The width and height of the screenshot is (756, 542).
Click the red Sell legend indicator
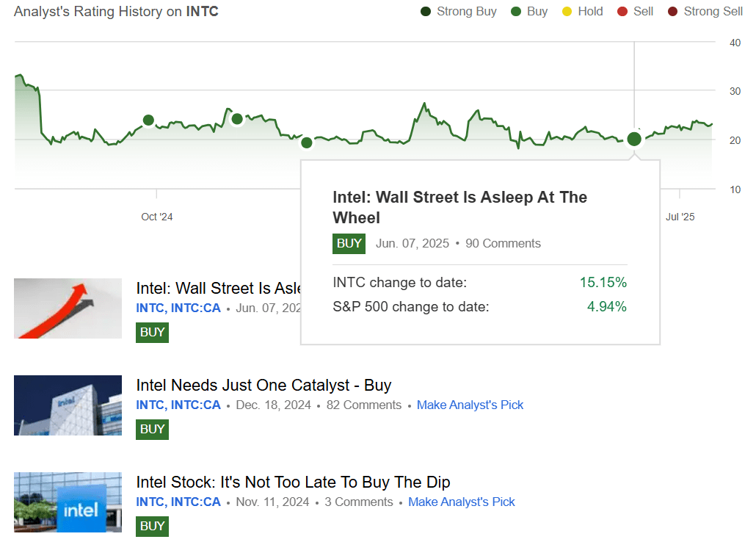point(623,11)
